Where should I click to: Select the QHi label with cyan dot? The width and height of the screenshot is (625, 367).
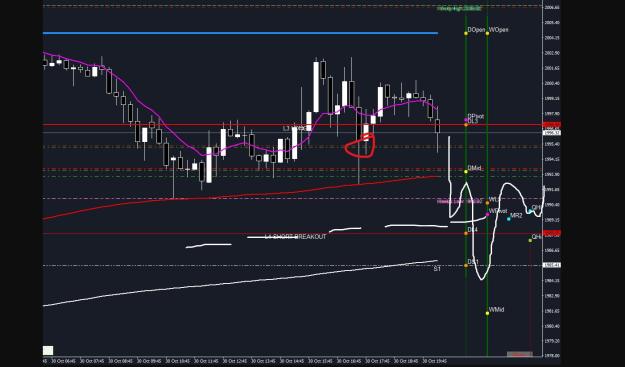pyautogui.click(x=537, y=208)
